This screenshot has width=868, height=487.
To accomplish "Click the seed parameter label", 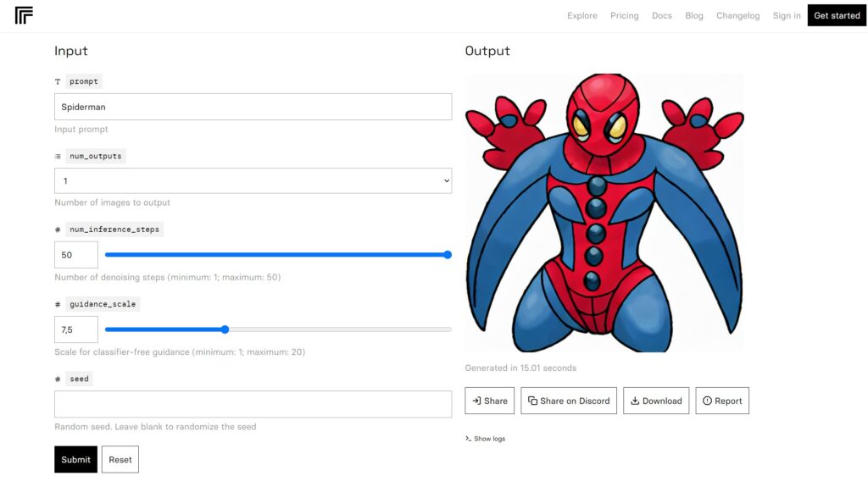I will point(79,379).
